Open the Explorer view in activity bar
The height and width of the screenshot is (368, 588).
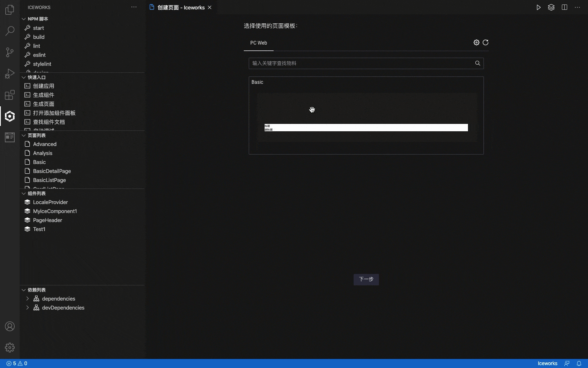tap(10, 9)
